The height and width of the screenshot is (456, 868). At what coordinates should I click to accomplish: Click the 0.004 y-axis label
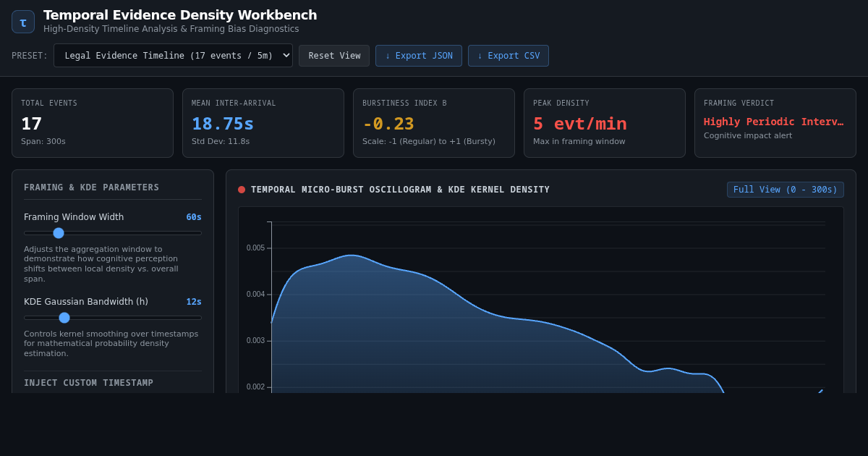(x=255, y=295)
